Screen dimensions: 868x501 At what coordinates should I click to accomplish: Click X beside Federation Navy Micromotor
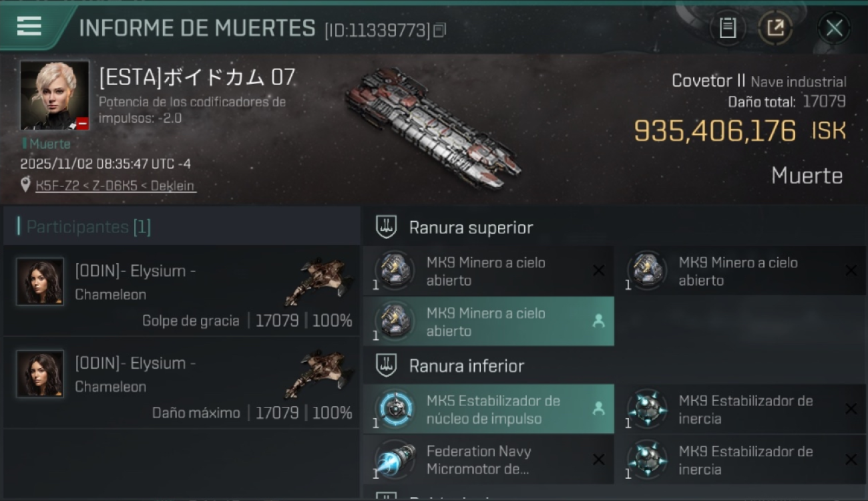point(598,460)
